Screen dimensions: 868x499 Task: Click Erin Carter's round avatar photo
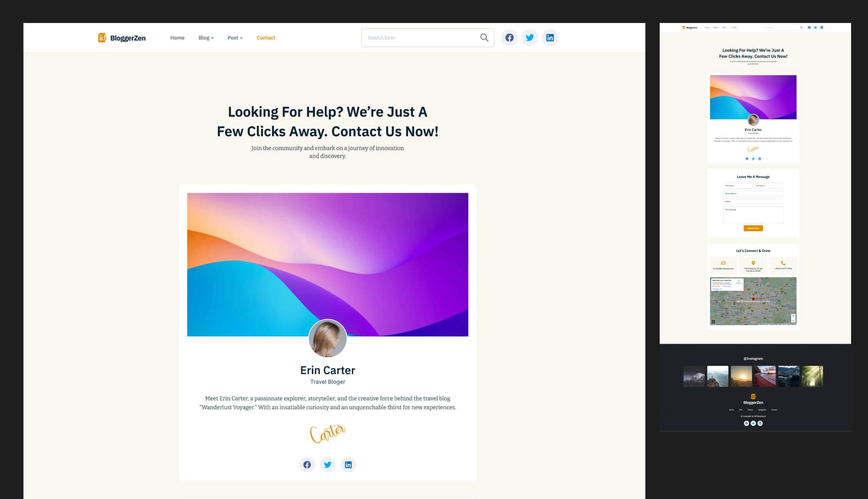click(328, 338)
